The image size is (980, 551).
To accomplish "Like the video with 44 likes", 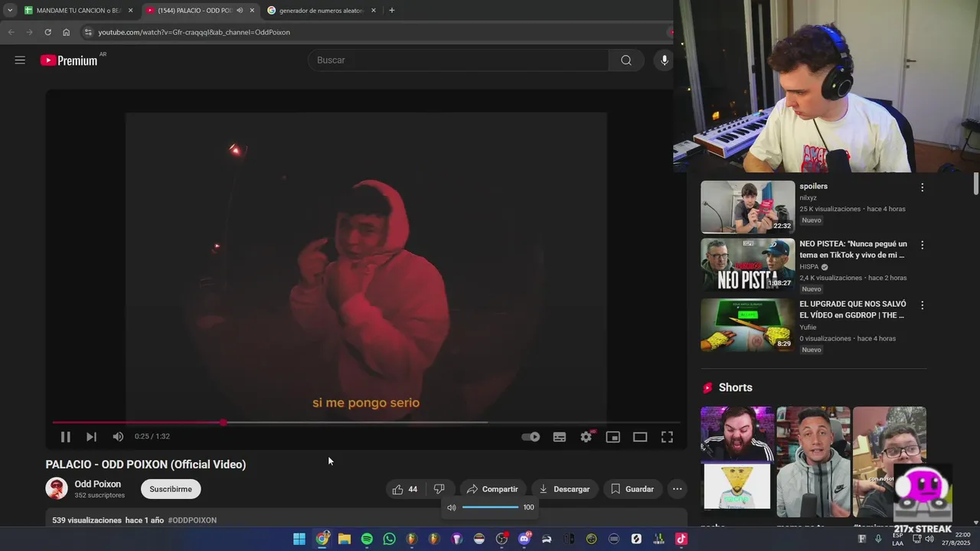I will [405, 489].
